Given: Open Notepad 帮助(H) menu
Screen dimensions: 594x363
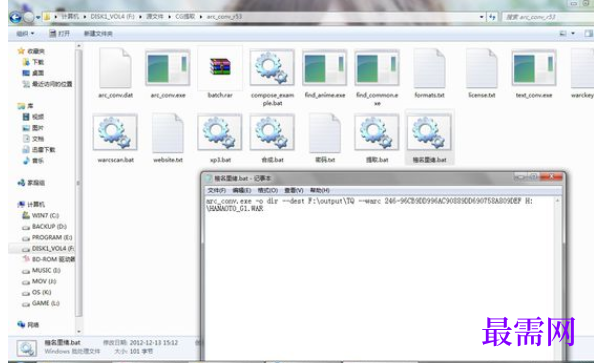Looking at the screenshot, I should (320, 190).
